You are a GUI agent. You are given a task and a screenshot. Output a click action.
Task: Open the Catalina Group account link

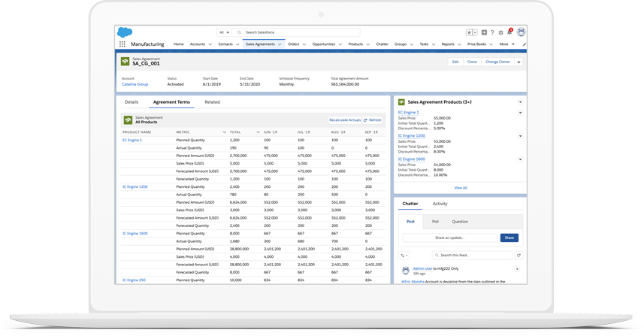(x=135, y=84)
